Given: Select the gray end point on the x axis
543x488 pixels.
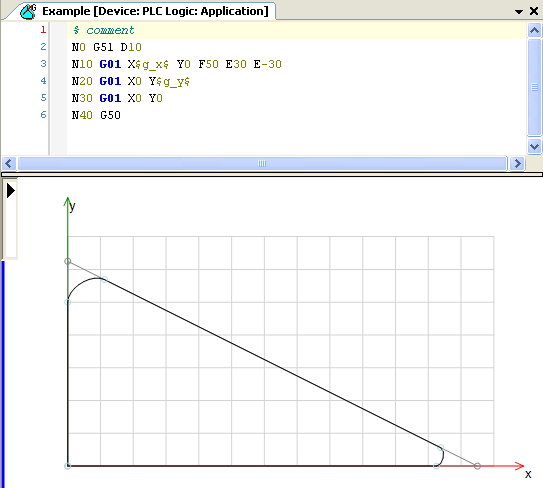Looking at the screenshot, I should [477, 466].
